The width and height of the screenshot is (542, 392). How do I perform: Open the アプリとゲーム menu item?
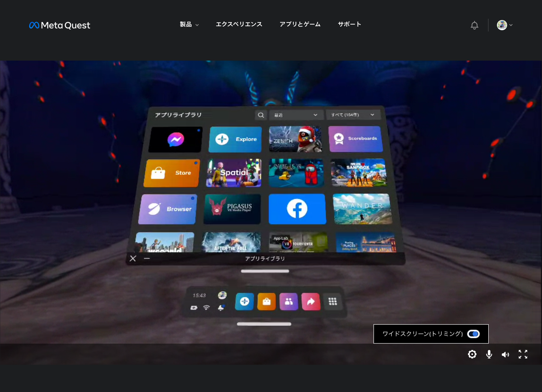click(300, 24)
